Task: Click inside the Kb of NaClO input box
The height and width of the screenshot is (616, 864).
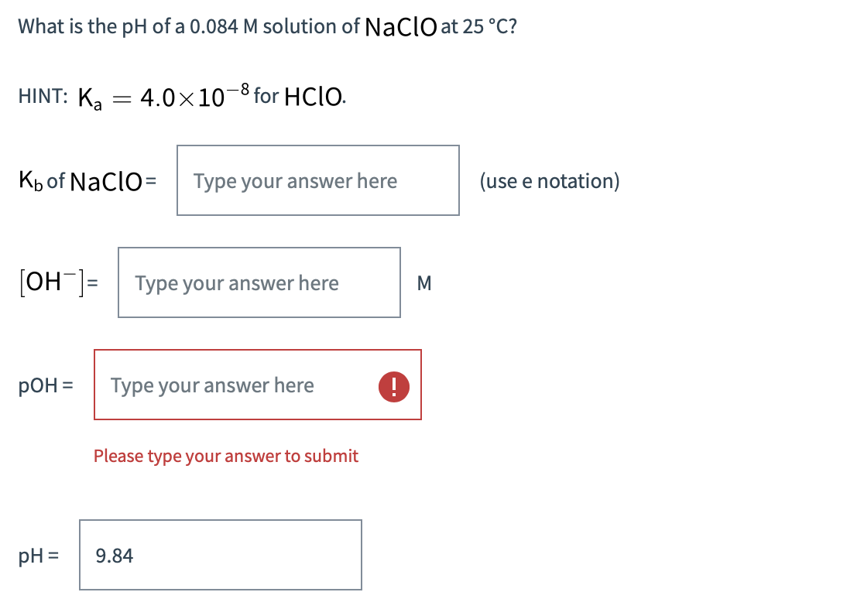Action: (x=317, y=180)
